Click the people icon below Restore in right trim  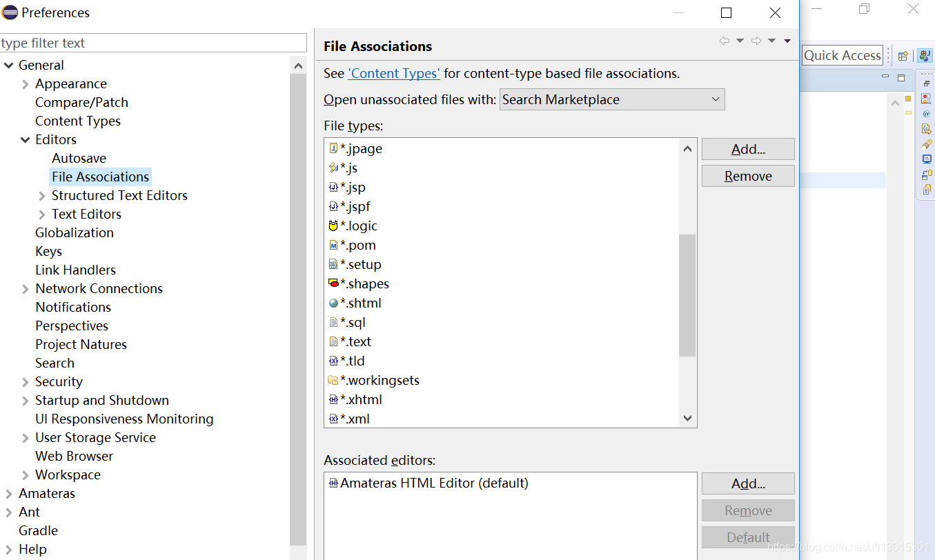[x=927, y=99]
